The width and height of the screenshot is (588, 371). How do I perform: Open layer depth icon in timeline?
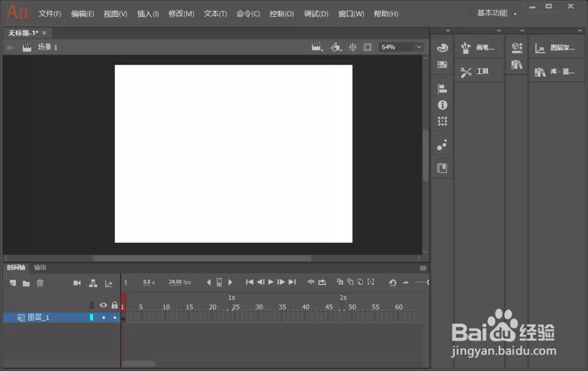tap(109, 283)
